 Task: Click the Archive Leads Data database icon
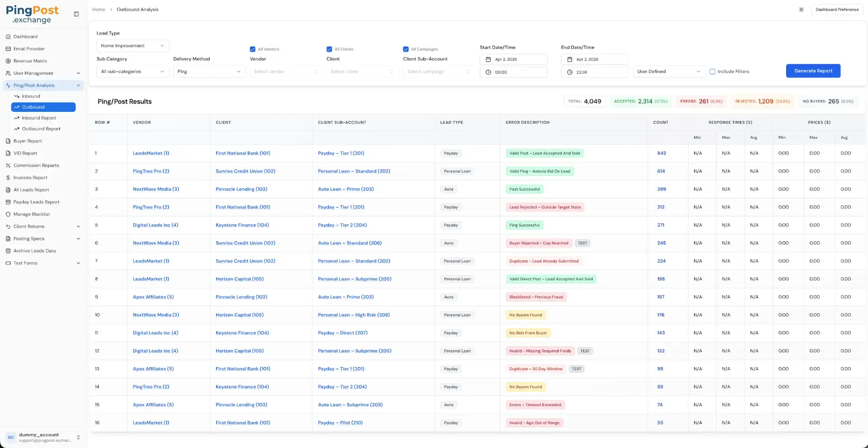pos(8,251)
